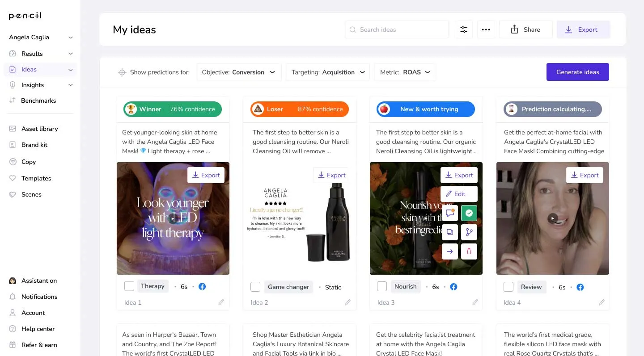This screenshot has height=356, width=644.
Task: Click the Facebook icon on the Therapy idea
Action: [202, 287]
